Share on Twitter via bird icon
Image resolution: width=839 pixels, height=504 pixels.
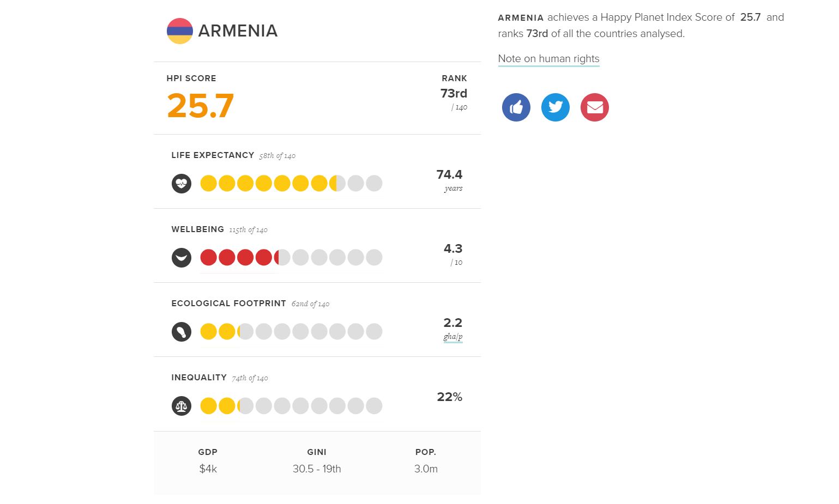pos(555,107)
